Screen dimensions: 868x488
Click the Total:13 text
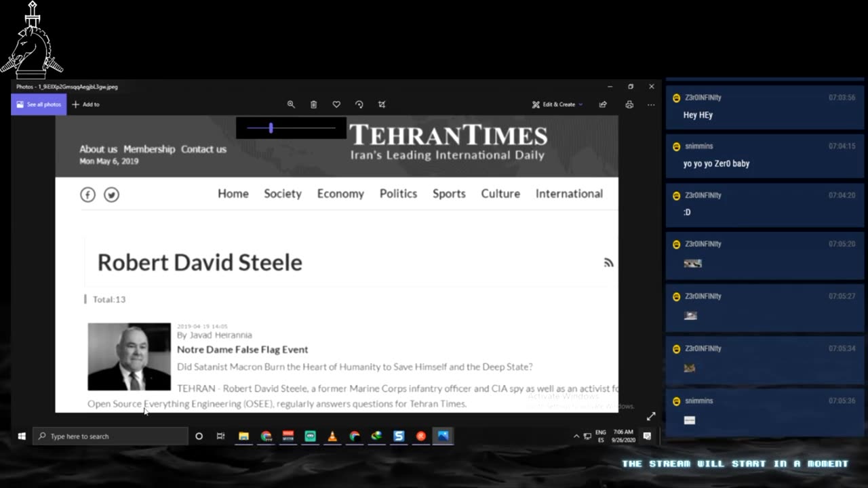(x=109, y=299)
